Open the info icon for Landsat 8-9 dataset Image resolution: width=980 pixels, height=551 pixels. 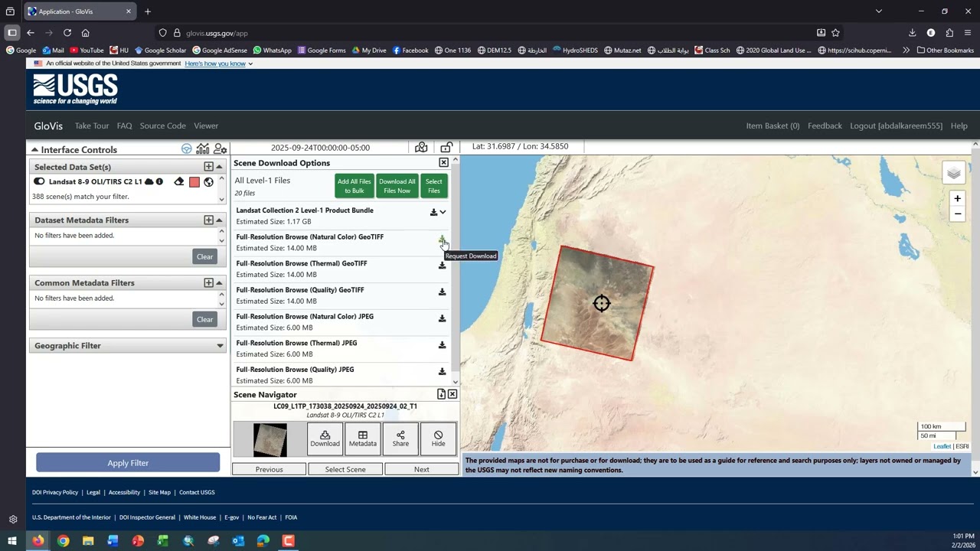(159, 181)
